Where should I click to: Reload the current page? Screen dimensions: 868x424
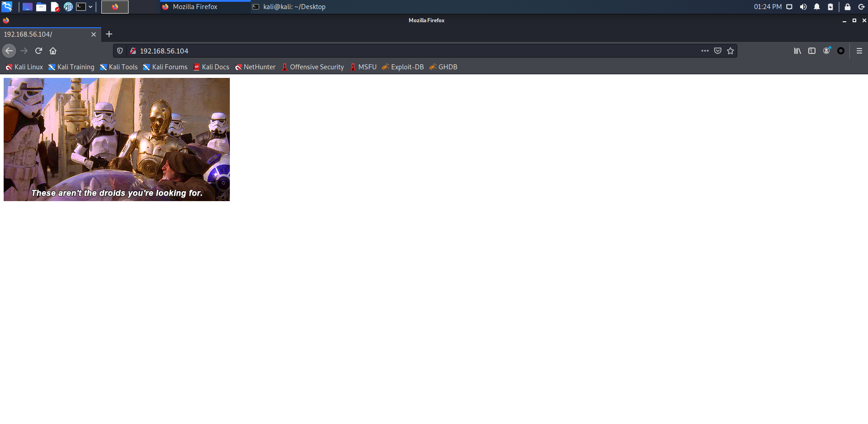tap(38, 51)
